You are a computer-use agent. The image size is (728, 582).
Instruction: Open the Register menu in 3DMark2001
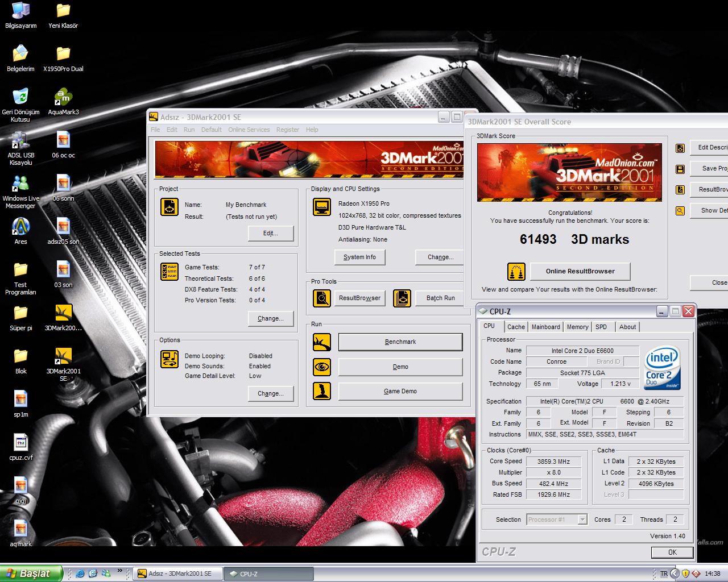[288, 130]
